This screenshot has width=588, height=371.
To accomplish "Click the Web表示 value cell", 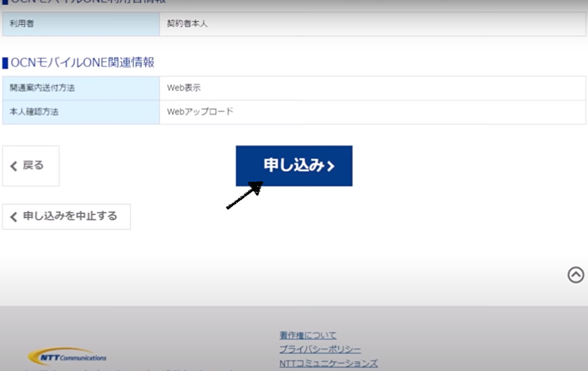I will (x=373, y=88).
